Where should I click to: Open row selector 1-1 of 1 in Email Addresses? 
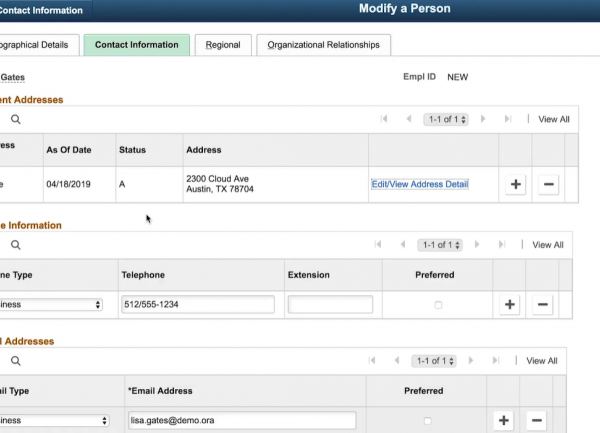point(434,361)
